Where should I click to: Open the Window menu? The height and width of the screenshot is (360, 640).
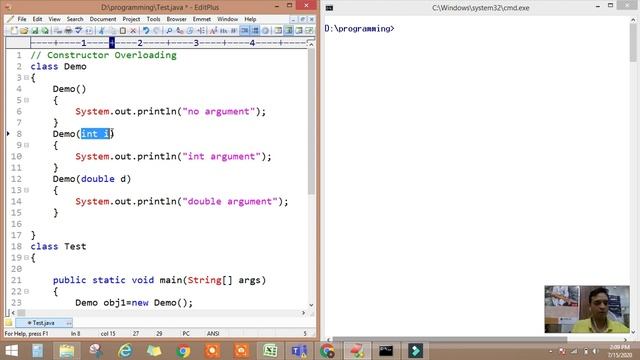227,19
